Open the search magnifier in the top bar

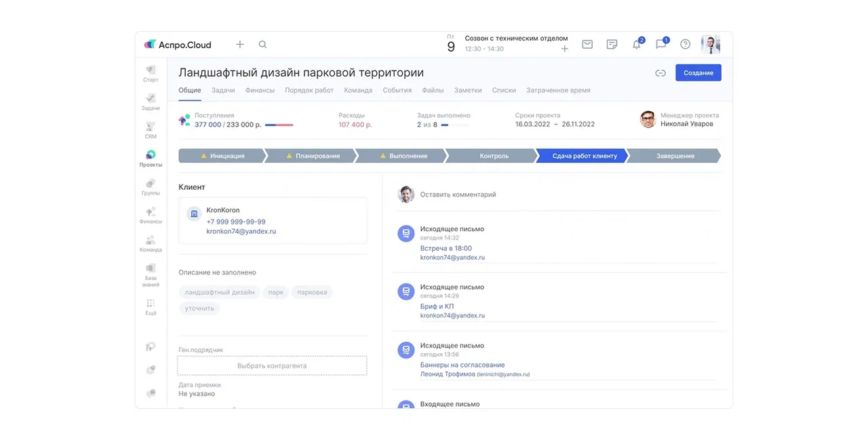click(x=262, y=45)
